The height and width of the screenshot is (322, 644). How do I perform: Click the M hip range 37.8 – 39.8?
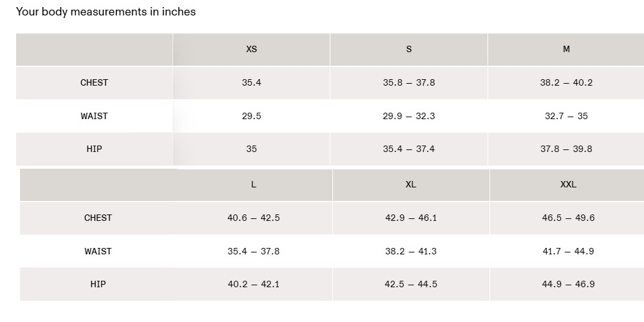pos(566,149)
